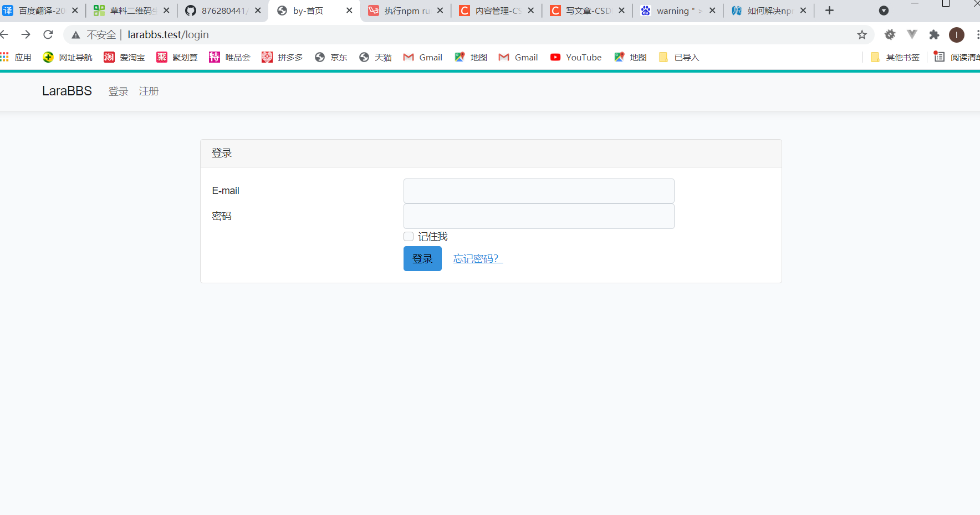Open the gear extension icon in toolbar
Image resolution: width=980 pixels, height=515 pixels.
(890, 35)
